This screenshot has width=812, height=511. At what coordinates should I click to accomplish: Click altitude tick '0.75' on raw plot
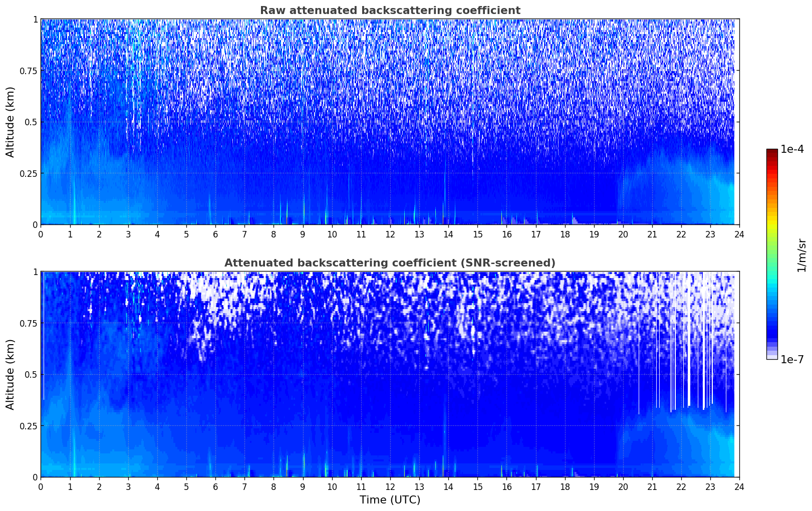28,71
